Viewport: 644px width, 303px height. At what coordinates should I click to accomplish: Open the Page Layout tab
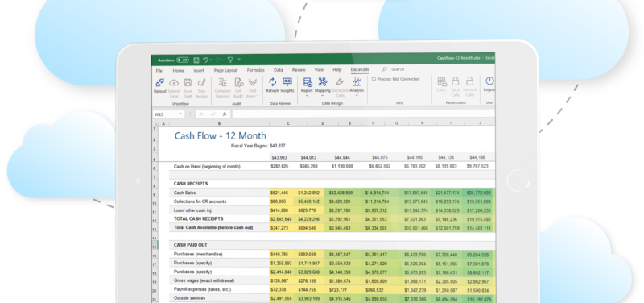[x=225, y=70]
